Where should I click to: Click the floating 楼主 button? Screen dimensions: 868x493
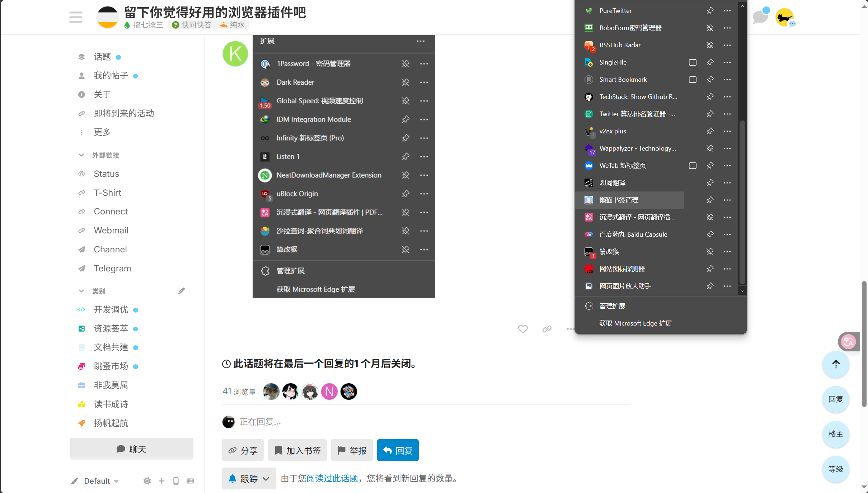click(836, 434)
